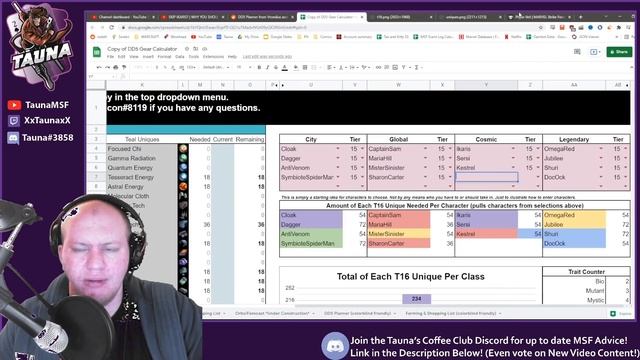Open the tier dropdown for DocOck
The width and height of the screenshot is (640, 360).
[626, 177]
